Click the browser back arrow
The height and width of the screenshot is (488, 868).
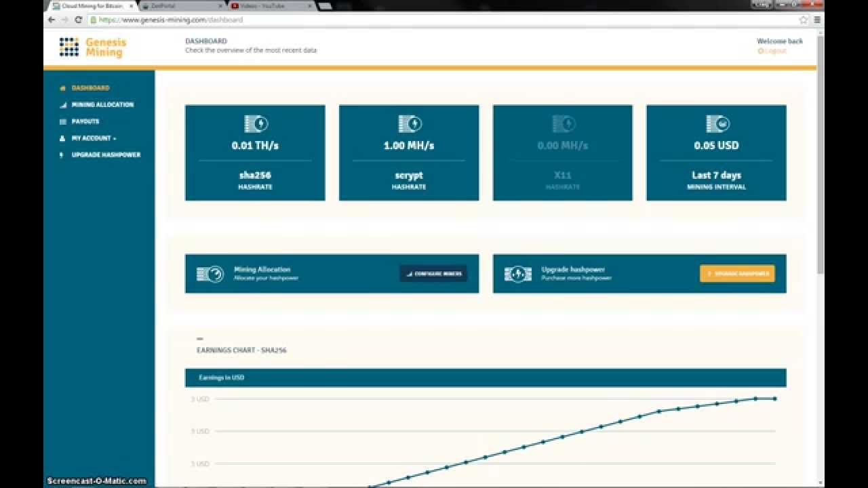[52, 20]
